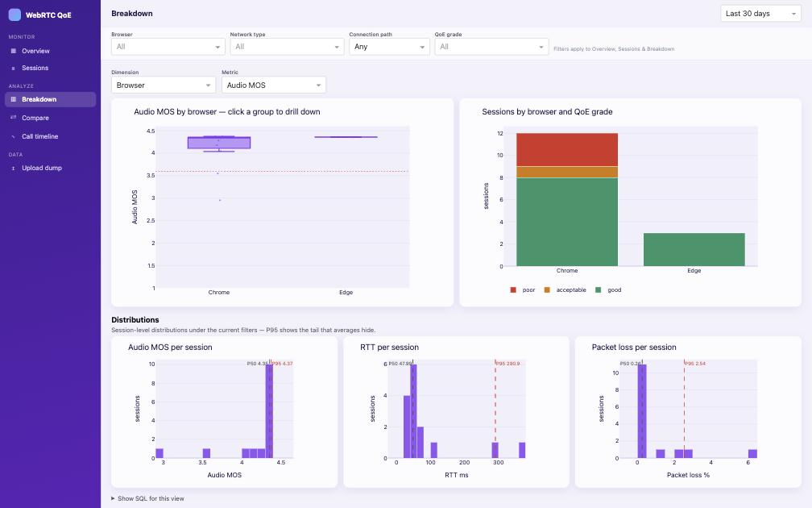This screenshot has width=812, height=508.
Task: Click Sessions by browser and QoE grade title
Action: (547, 111)
